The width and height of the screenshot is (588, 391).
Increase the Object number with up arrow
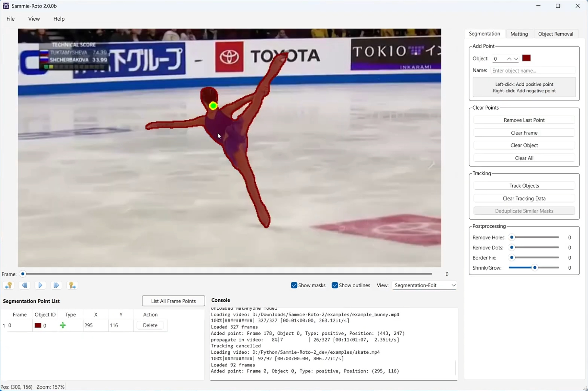(509, 59)
